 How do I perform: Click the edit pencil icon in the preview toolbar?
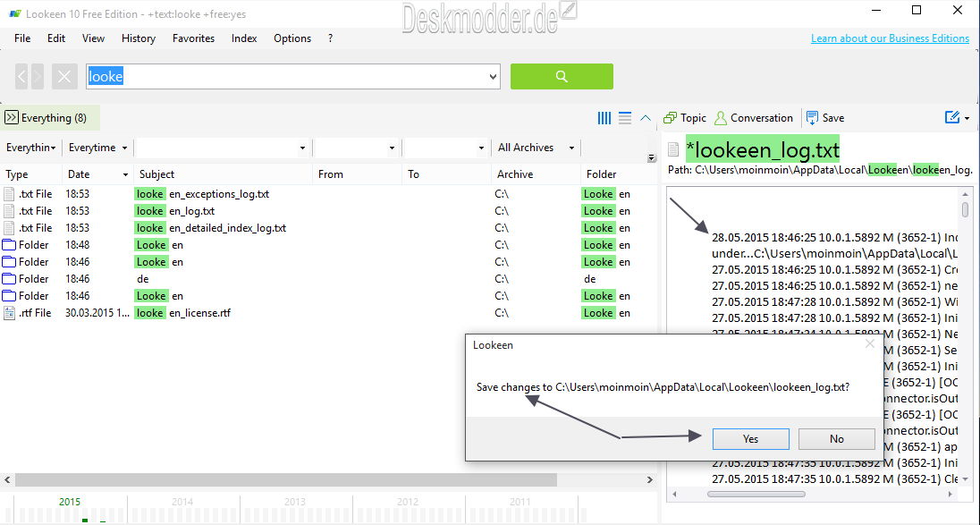point(952,117)
